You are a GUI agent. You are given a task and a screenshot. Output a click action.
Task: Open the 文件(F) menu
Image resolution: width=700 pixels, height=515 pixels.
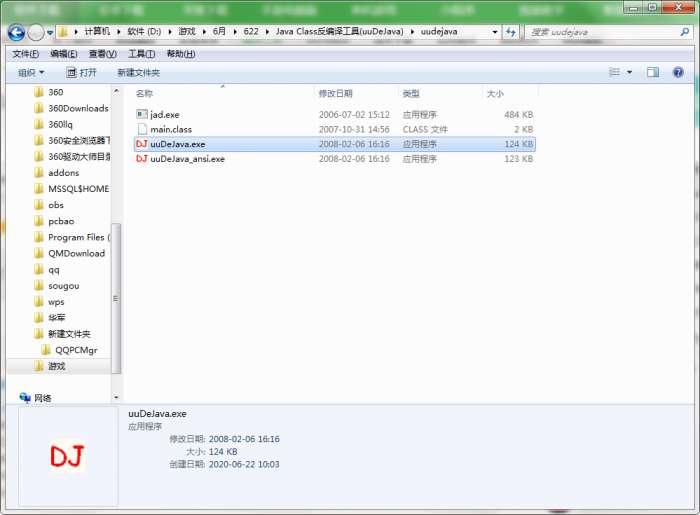pyautogui.click(x=25, y=54)
